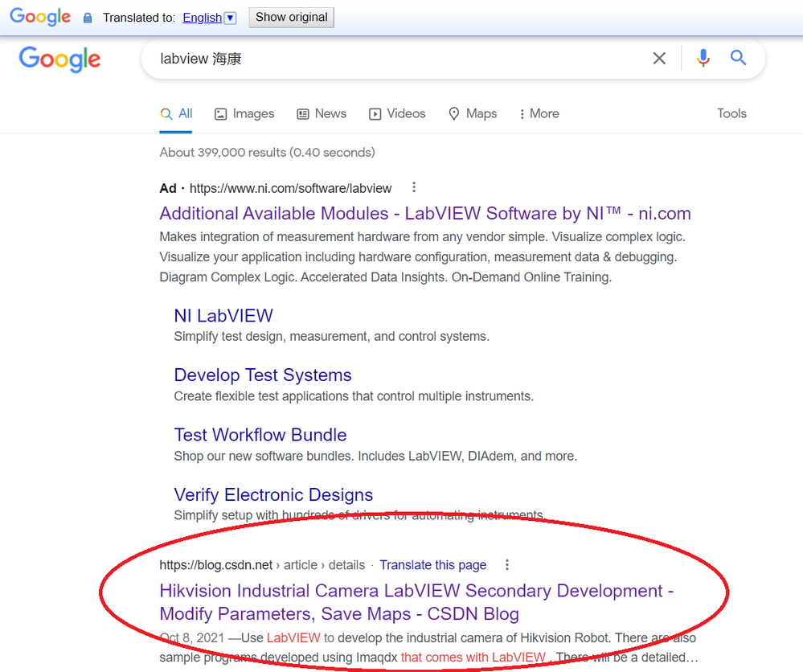Open the Develop Test Systems sitelink
The width and height of the screenshot is (803, 672).
pyautogui.click(x=263, y=375)
